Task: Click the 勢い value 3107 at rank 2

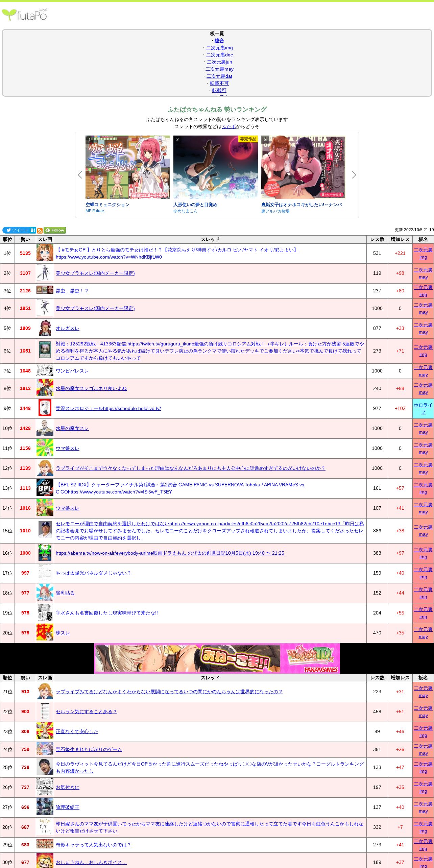Action: pyautogui.click(x=25, y=273)
